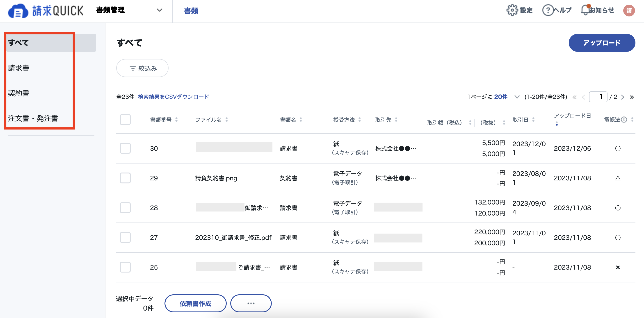Check the box for document 25
Viewport: 644px width, 318px height.
coord(125,267)
